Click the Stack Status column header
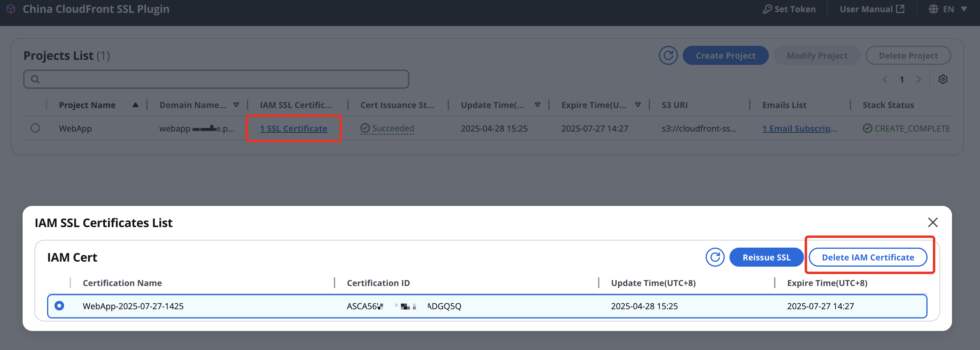The width and height of the screenshot is (980, 350). click(x=888, y=105)
